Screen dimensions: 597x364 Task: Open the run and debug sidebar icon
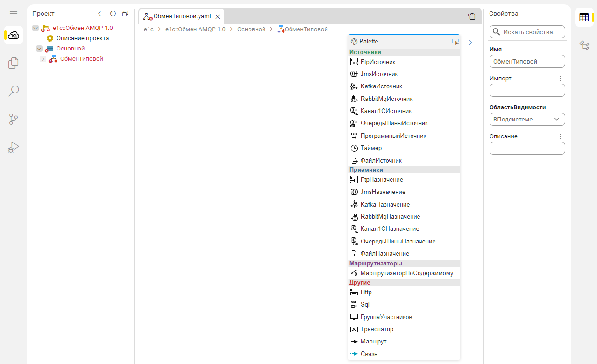[x=14, y=147]
